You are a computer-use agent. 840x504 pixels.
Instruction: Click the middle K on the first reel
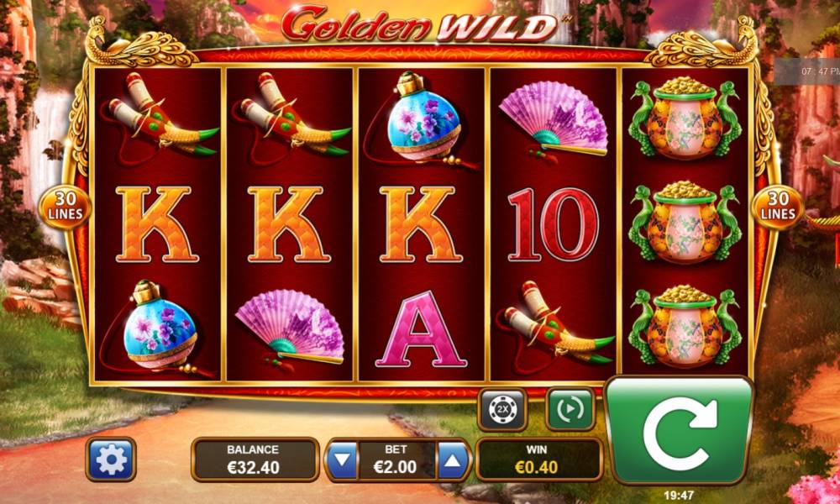click(x=157, y=224)
